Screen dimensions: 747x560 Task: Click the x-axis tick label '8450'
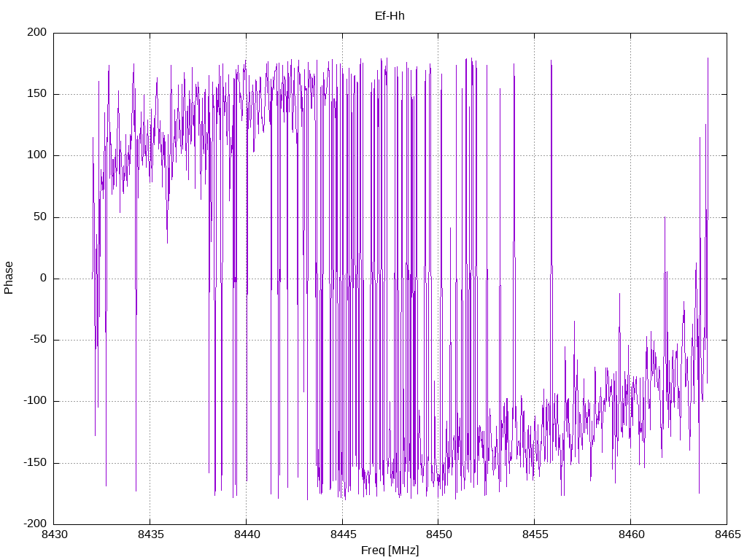point(439,534)
